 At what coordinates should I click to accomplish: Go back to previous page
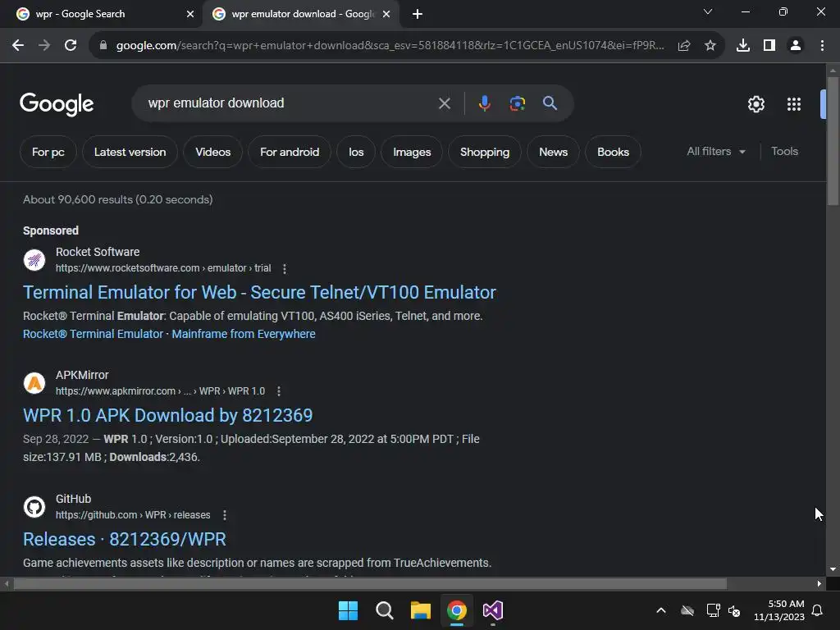[18, 46]
